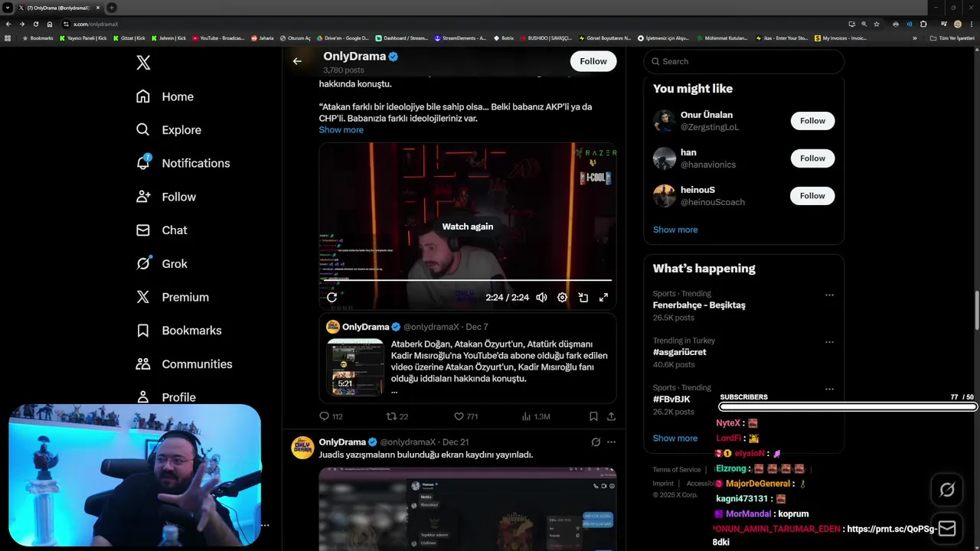This screenshot has width=980, height=551.
Task: Open the Notifications page from the sidebar
Action: tap(183, 163)
